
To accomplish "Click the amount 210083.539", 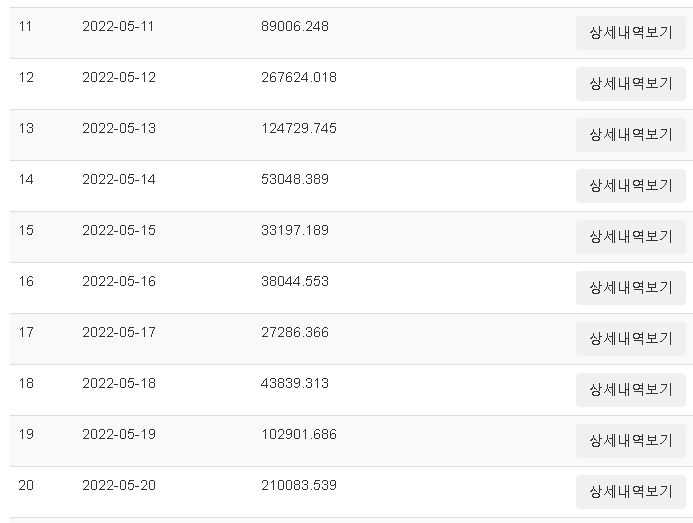I will pyautogui.click(x=299, y=485).
